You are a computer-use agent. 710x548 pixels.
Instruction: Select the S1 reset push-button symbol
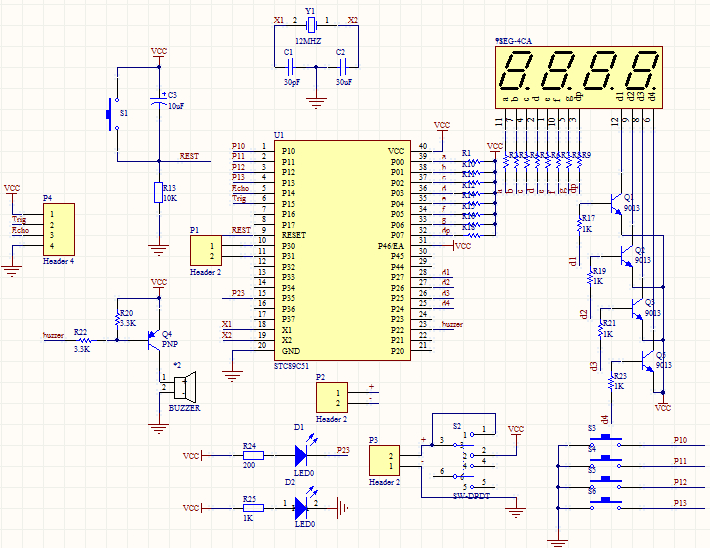pos(112,114)
